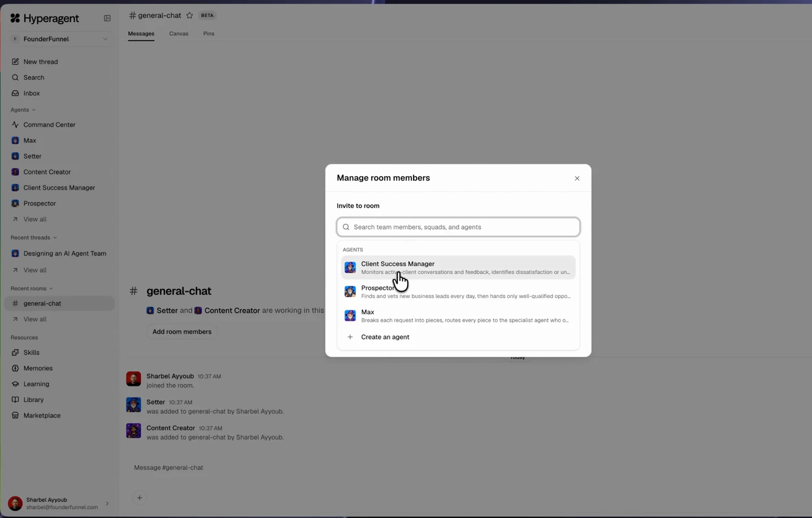The image size is (812, 518).
Task: Star the general-chat room
Action: tap(189, 16)
